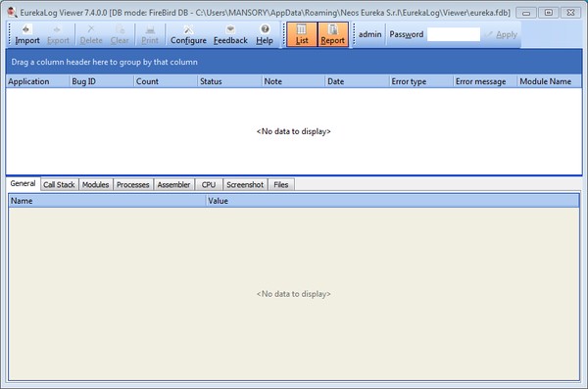The width and height of the screenshot is (588, 389).
Task: Toggle the List view button
Action: (x=302, y=34)
